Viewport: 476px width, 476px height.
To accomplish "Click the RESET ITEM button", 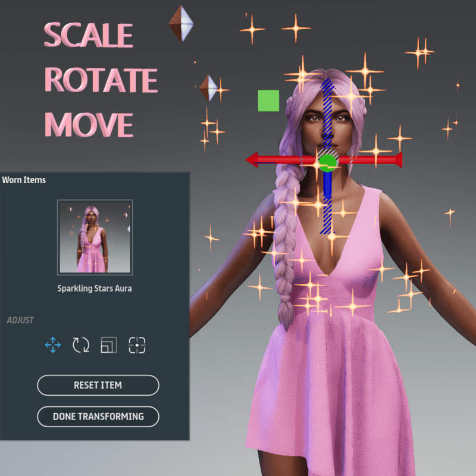I will (98, 385).
